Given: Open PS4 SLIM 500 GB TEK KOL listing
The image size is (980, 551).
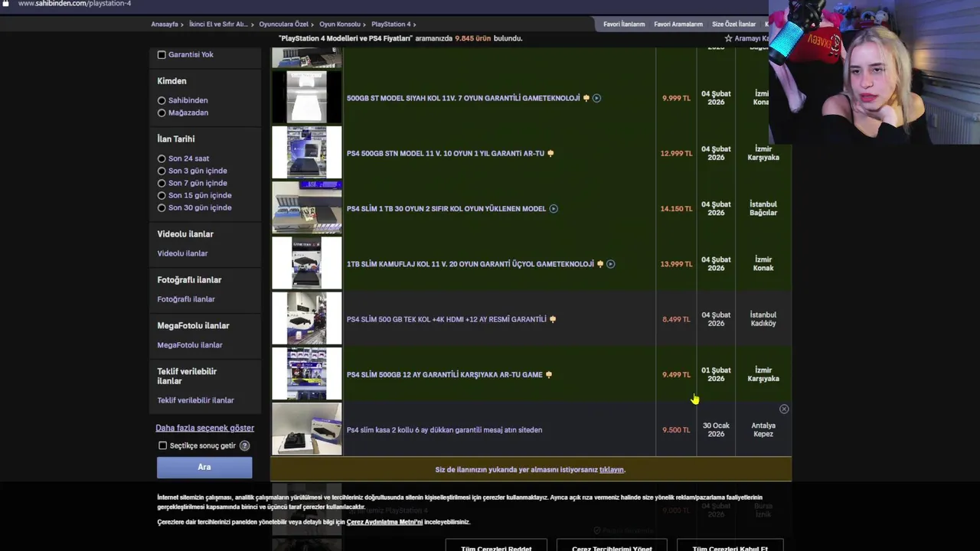Looking at the screenshot, I should pyautogui.click(x=446, y=319).
